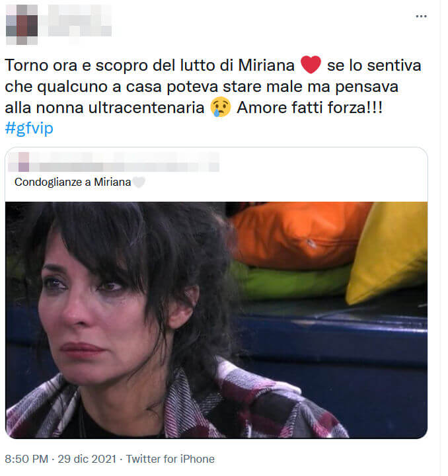The image size is (448, 476).
Task: Open the quoted tweet text Condoglianze a Miriana
Action: 73,182
